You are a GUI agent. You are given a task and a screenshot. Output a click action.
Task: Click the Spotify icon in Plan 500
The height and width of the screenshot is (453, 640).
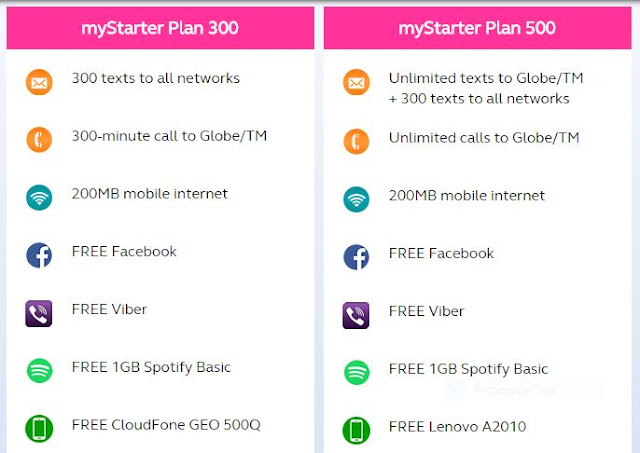(356, 371)
